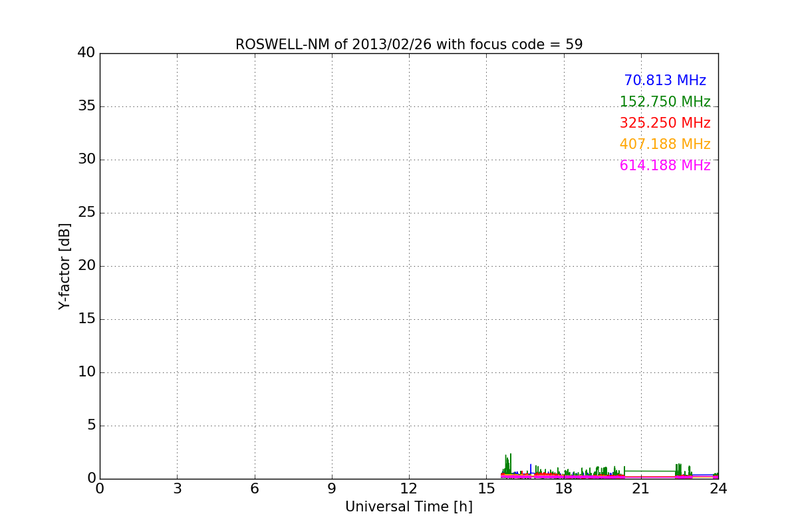Click the y-axis tick label 35
This screenshot has width=798, height=532.
(x=86, y=106)
